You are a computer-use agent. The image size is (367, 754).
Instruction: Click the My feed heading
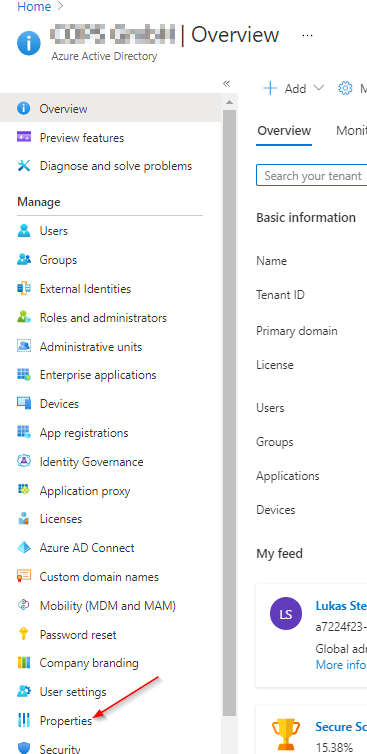pyautogui.click(x=279, y=553)
